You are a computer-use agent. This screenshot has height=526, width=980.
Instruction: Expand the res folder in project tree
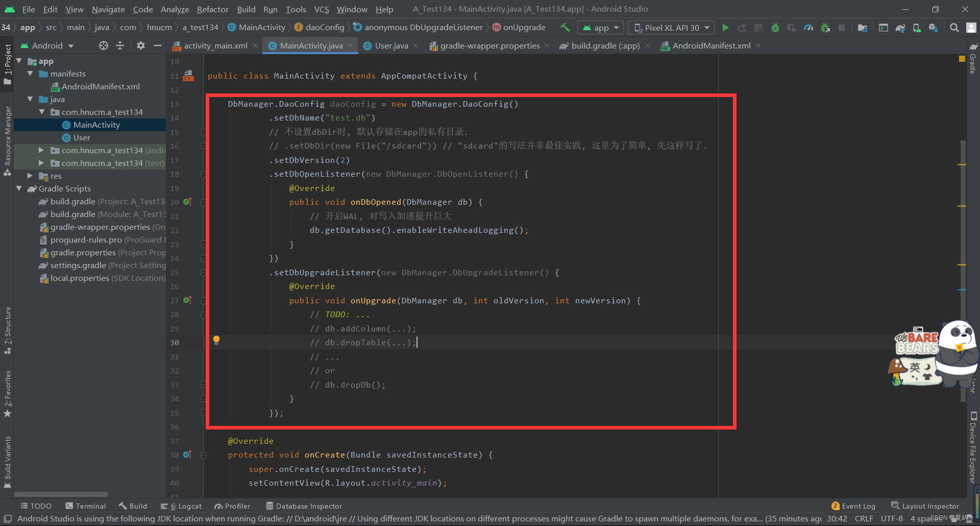[30, 176]
